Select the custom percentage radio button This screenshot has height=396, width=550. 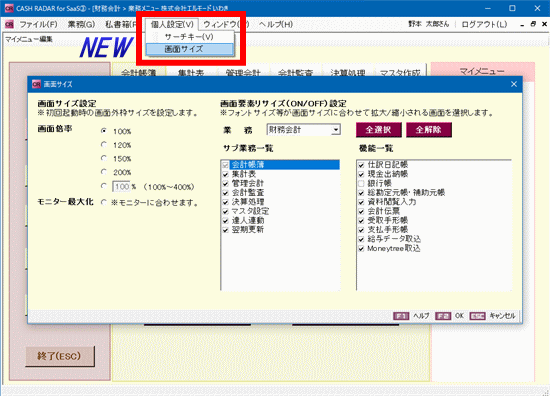coord(104,186)
